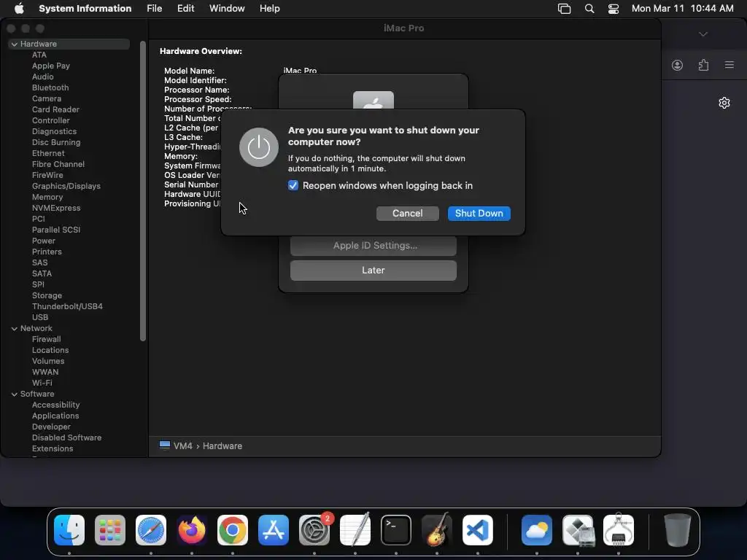
Task: Click the account icon in background window
Action: tap(678, 65)
